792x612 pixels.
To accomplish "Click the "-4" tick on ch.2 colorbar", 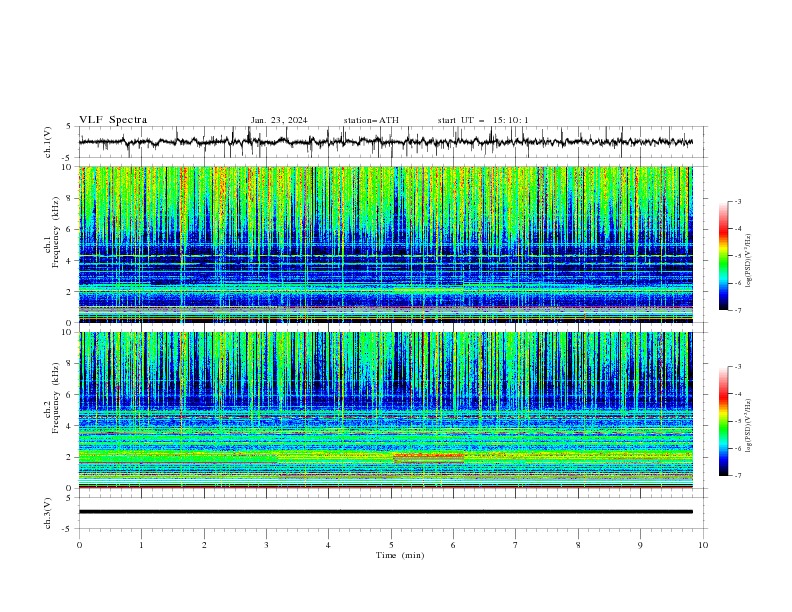I will click(x=738, y=394).
